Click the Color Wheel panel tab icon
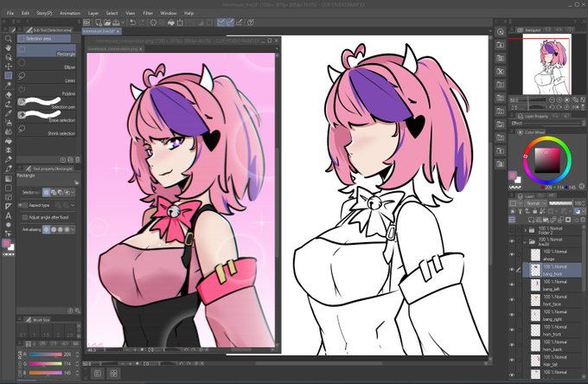Viewport: 588px width, 384px height. click(521, 132)
